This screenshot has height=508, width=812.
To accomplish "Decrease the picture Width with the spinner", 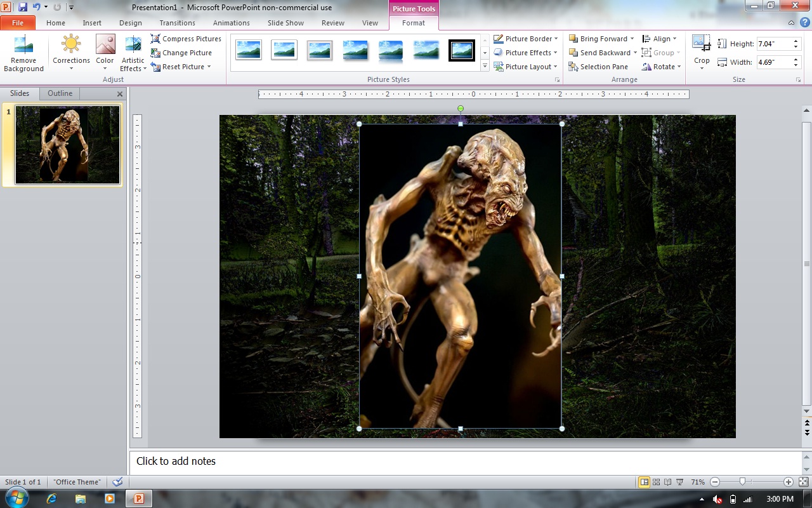I will pos(796,65).
